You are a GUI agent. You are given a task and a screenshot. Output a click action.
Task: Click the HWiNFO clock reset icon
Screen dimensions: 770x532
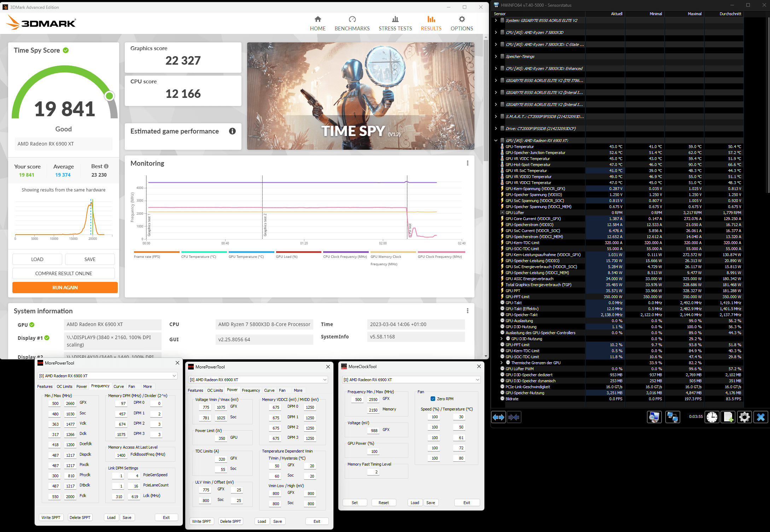pos(712,417)
